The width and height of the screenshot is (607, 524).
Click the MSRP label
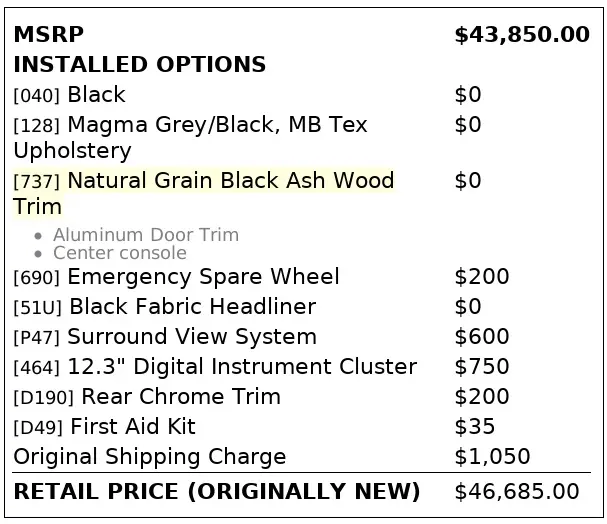(x=48, y=35)
